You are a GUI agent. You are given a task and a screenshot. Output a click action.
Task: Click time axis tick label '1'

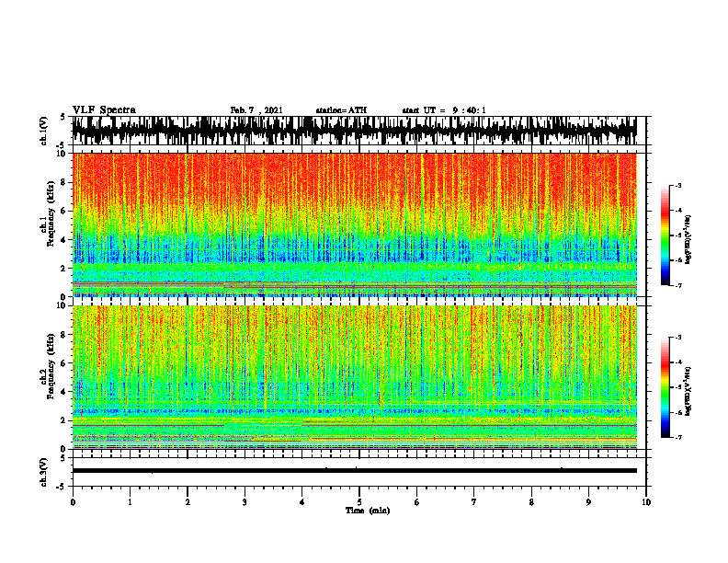click(130, 502)
